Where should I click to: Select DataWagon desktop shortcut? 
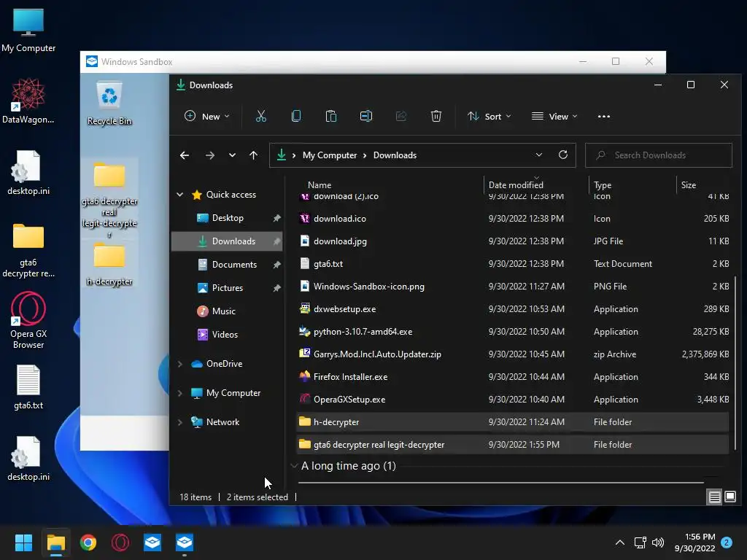pos(28,101)
